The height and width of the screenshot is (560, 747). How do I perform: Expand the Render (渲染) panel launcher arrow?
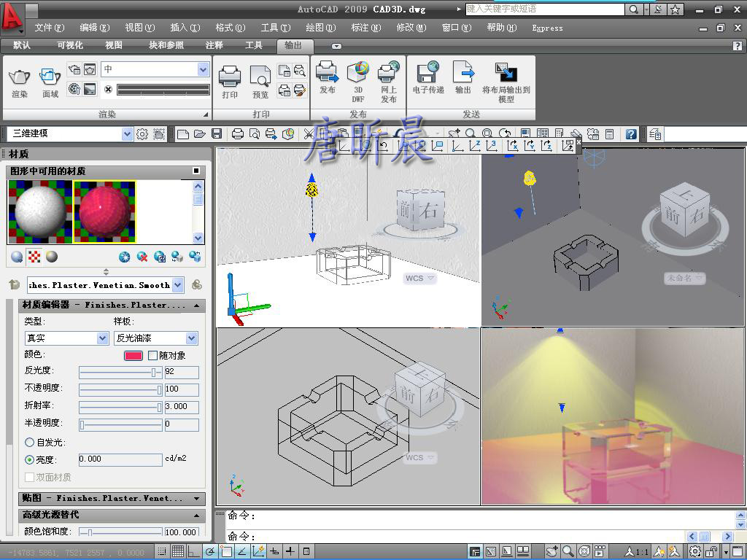(x=206, y=114)
